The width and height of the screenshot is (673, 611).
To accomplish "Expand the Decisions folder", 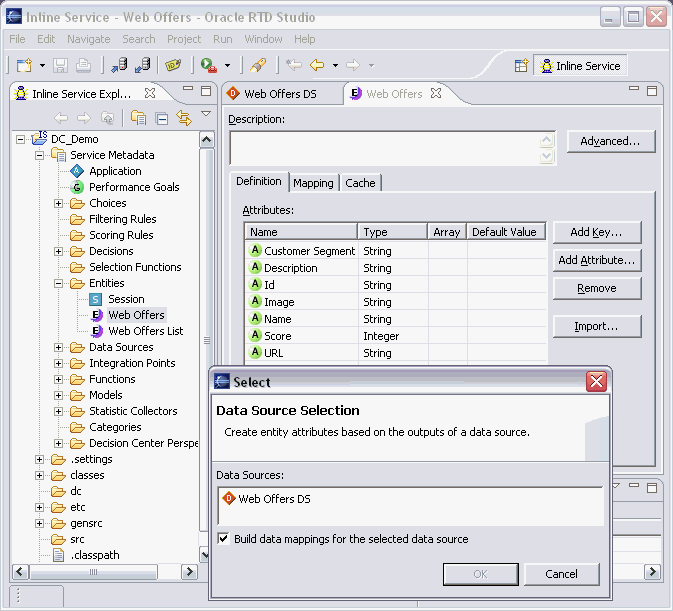I will [x=59, y=251].
